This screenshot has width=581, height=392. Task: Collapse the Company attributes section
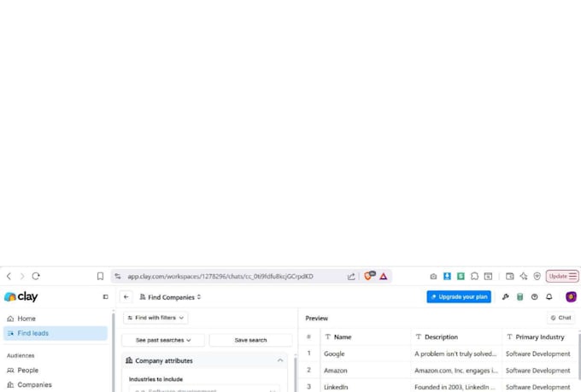(x=280, y=360)
